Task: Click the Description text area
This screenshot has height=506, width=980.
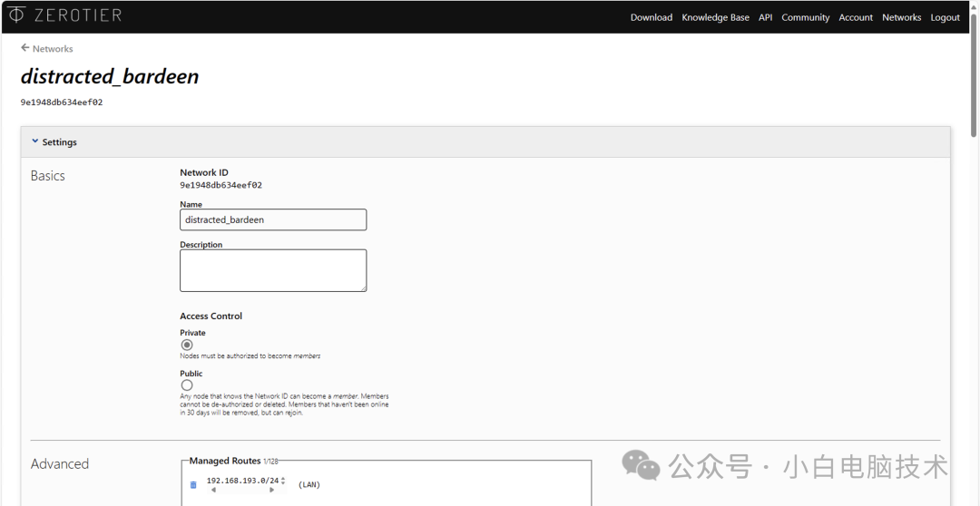Action: pyautogui.click(x=273, y=270)
